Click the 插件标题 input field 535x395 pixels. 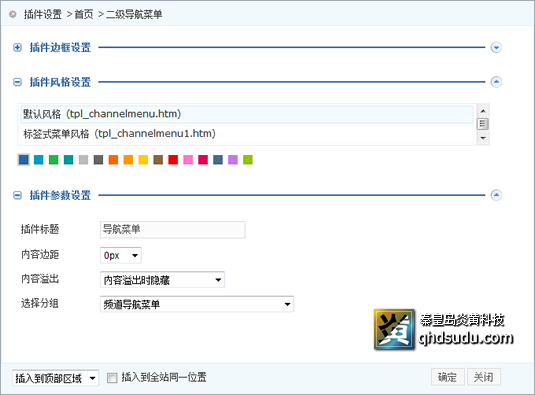pos(173,230)
